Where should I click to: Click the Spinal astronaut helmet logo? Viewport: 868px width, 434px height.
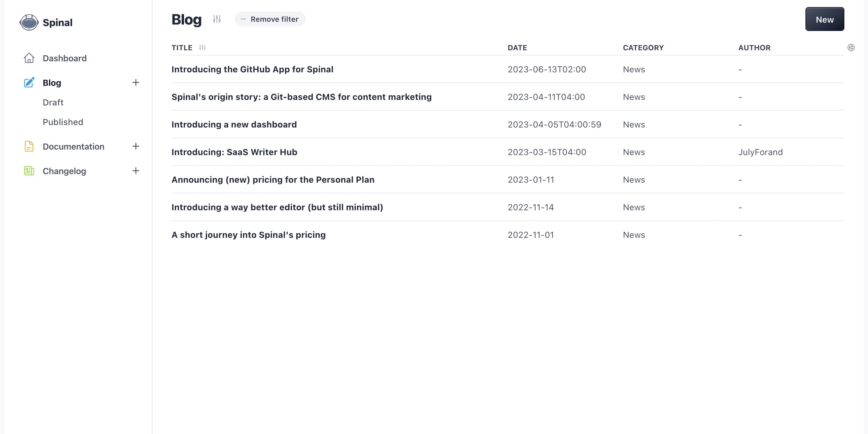(x=29, y=23)
